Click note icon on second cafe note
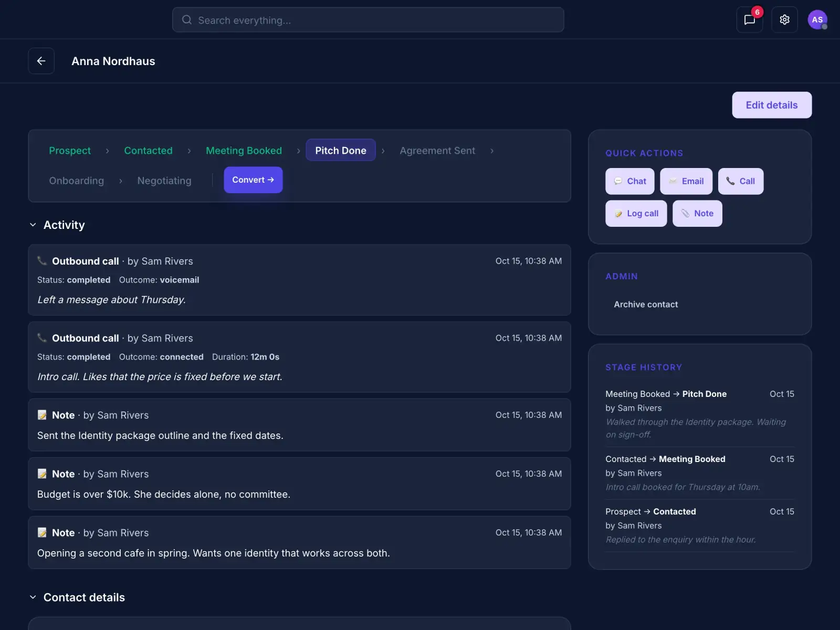This screenshot has width=840, height=630. [42, 533]
